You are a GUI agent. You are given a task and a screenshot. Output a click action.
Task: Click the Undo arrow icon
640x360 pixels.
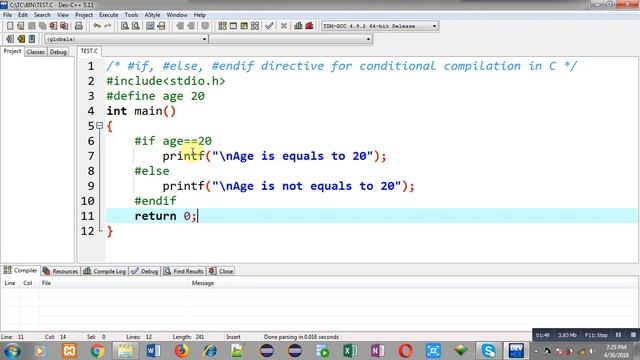[x=97, y=26]
